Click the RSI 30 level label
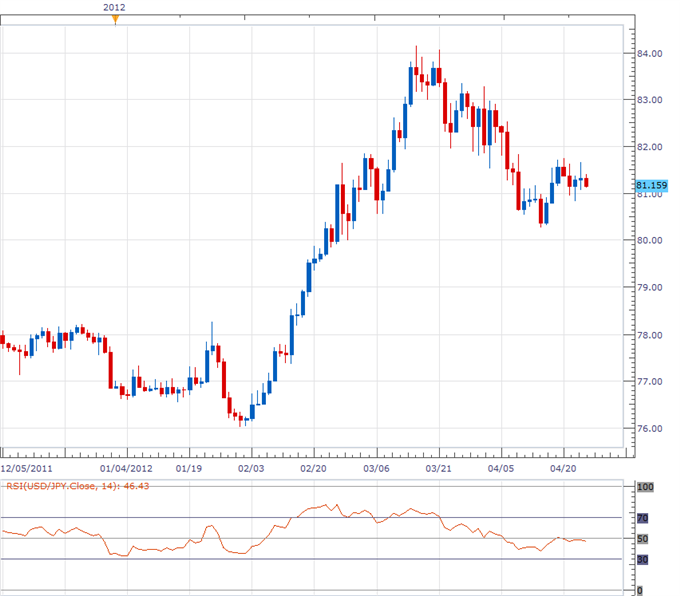 click(643, 560)
